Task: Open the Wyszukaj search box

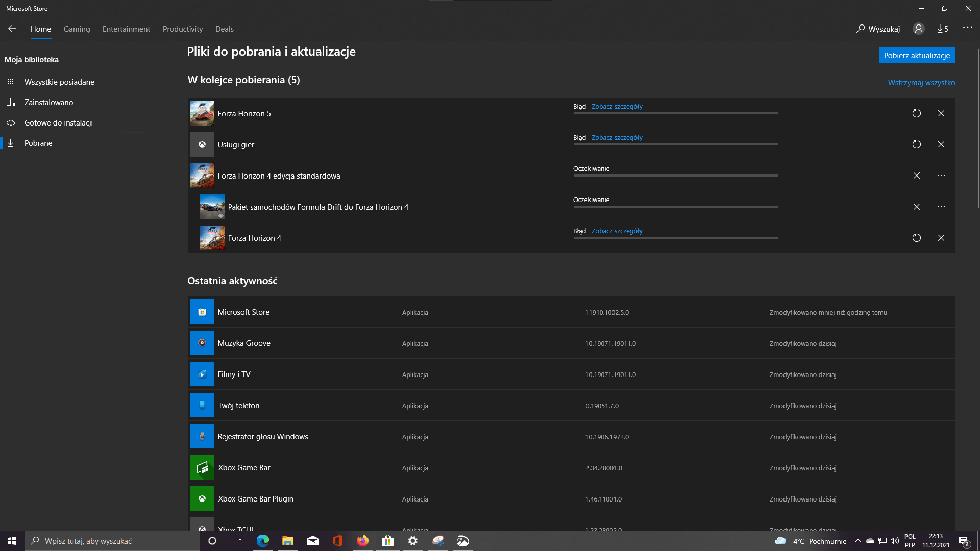Action: (878, 29)
